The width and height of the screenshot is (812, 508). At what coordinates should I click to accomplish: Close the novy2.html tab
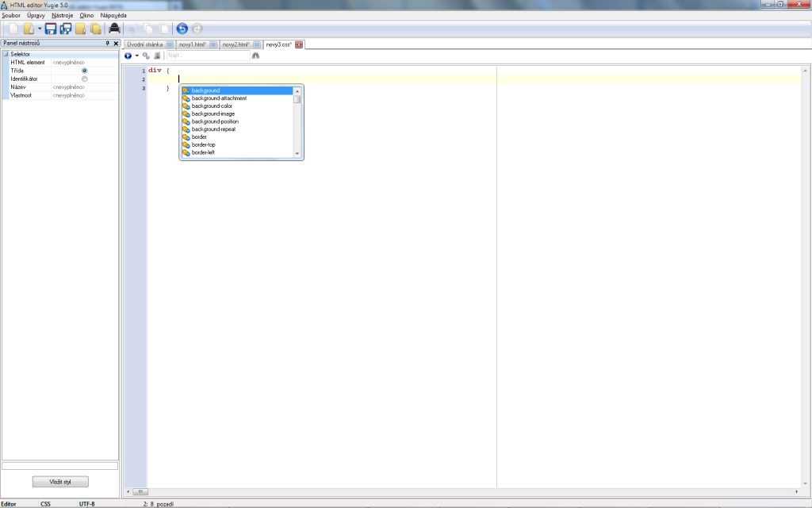coord(257,45)
